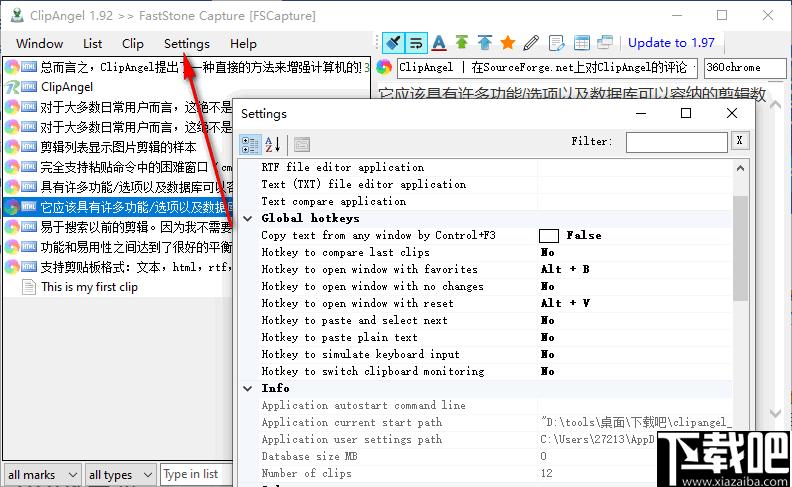Open the Settings menu
Viewport: 792px width, 487px height.
click(186, 44)
